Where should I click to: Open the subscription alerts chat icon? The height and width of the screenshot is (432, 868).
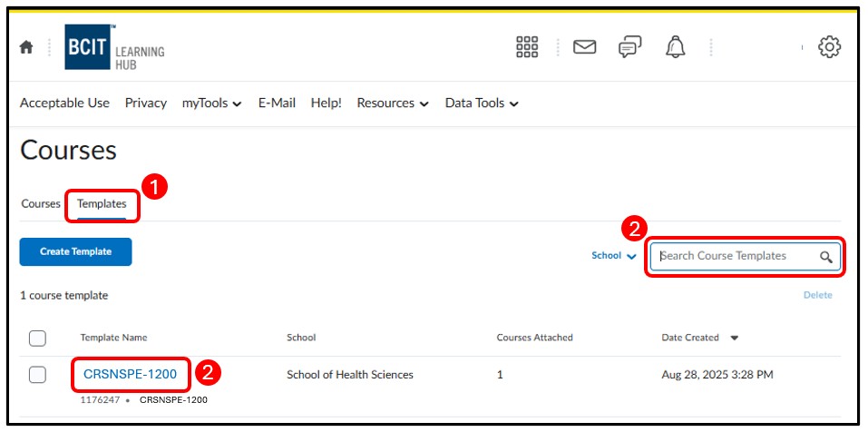629,47
